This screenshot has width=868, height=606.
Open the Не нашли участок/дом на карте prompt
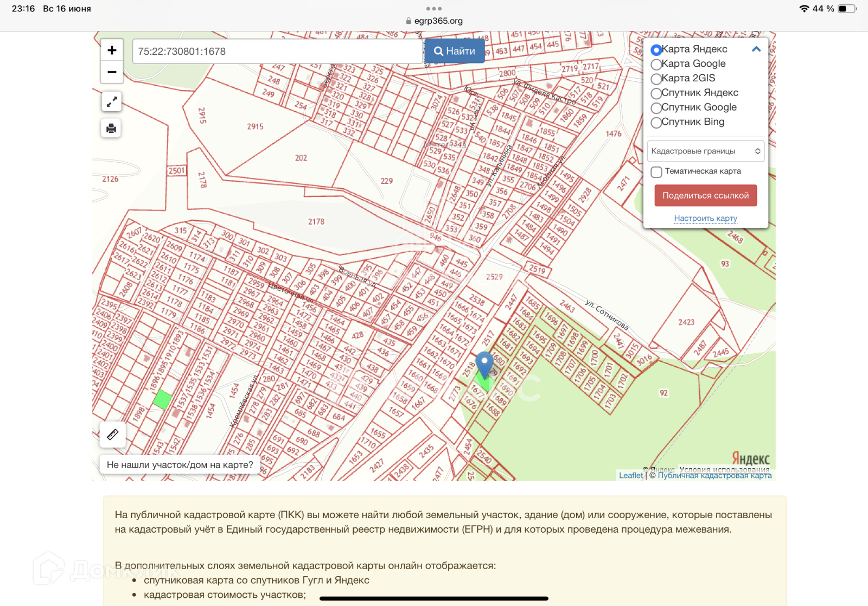[x=180, y=465]
